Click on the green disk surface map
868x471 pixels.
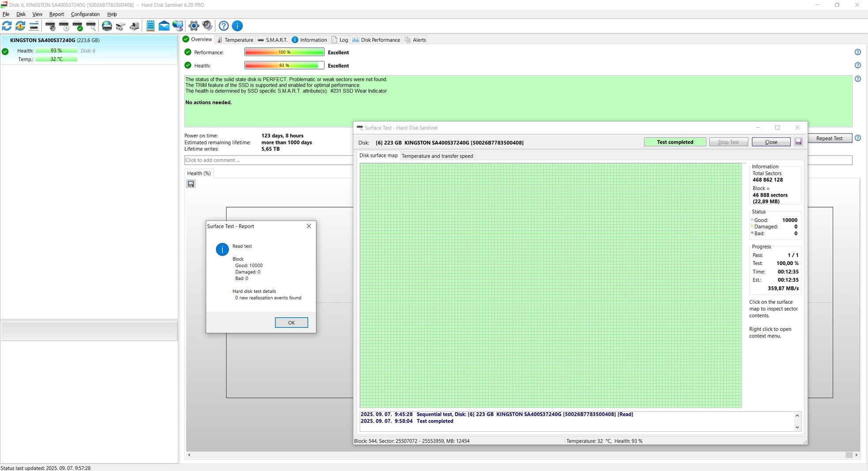click(x=551, y=285)
